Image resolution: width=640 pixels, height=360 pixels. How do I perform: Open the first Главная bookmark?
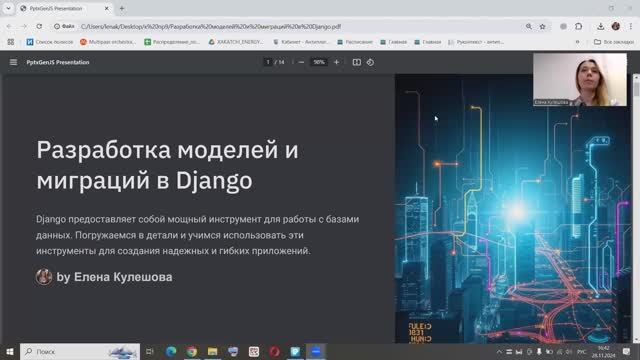coord(393,42)
